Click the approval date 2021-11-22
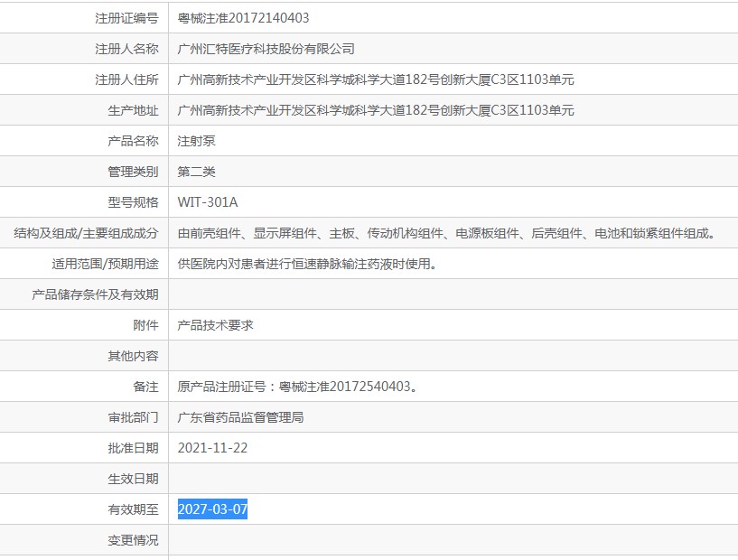 [212, 448]
